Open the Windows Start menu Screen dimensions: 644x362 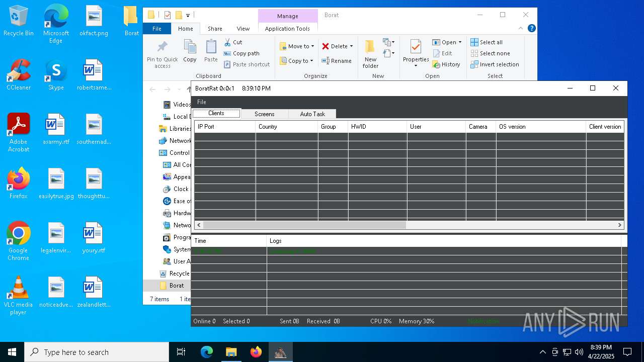click(12, 352)
